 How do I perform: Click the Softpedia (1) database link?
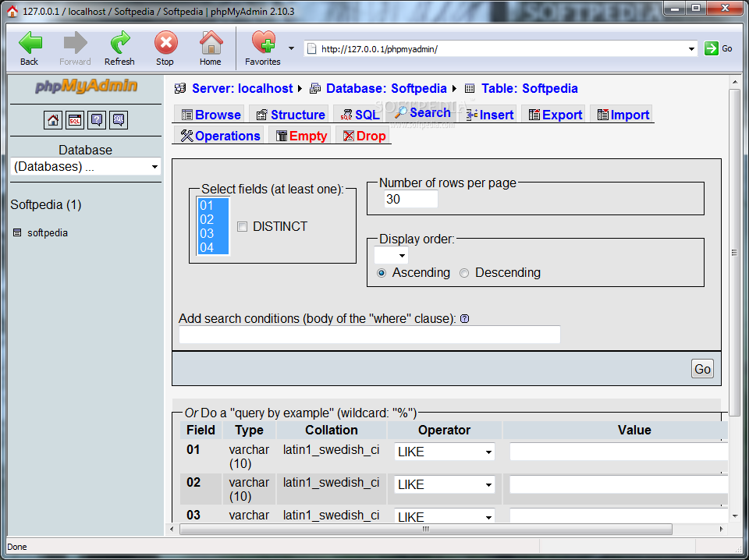tap(46, 204)
